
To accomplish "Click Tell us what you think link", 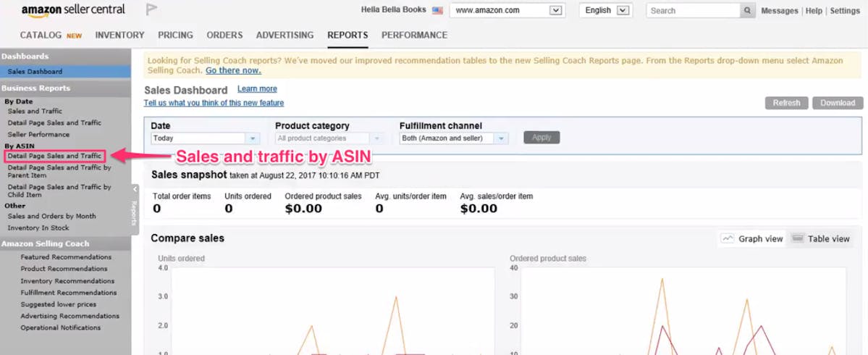I will [x=214, y=103].
